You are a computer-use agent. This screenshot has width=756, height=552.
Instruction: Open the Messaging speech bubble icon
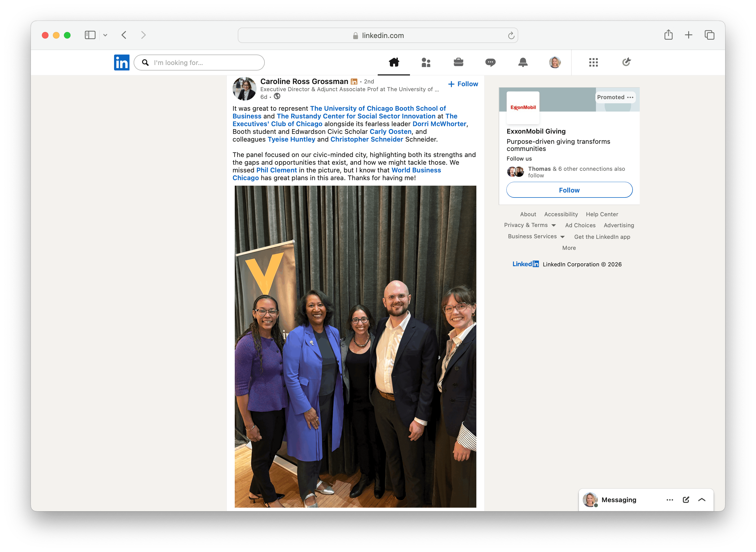pyautogui.click(x=491, y=62)
